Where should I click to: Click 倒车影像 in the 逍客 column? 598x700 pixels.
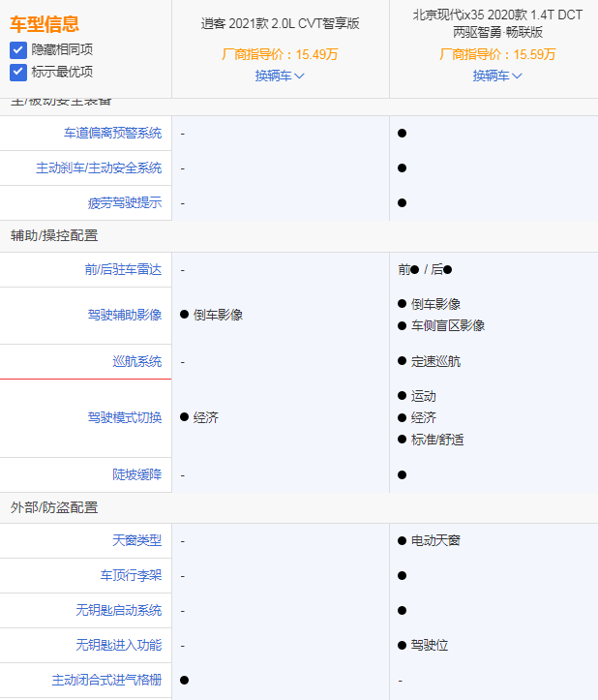click(218, 315)
